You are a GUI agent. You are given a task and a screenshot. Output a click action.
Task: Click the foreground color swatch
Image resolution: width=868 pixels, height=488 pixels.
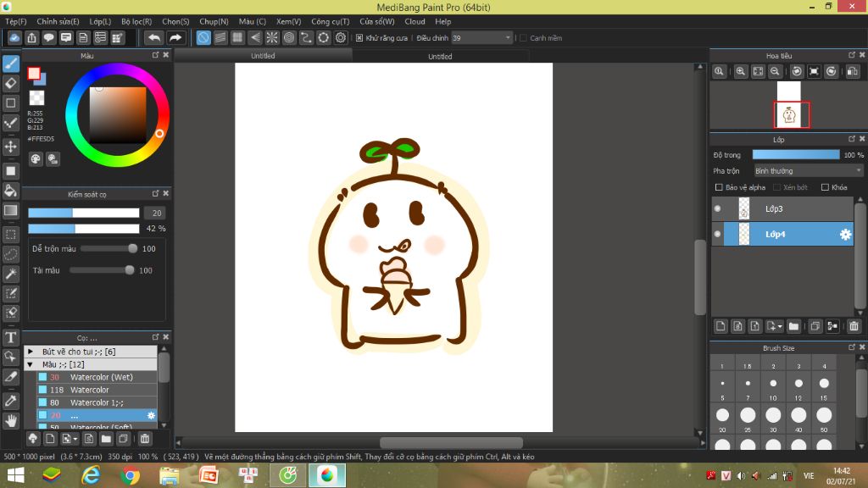[34, 74]
